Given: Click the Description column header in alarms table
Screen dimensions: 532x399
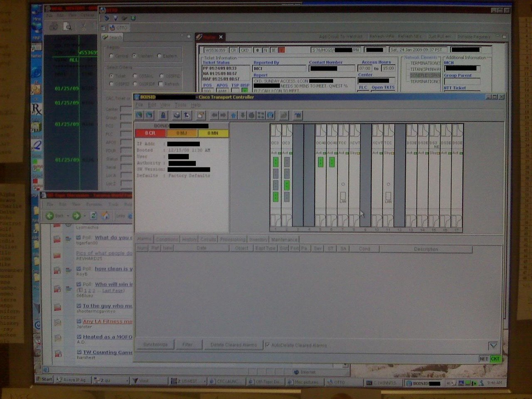Looking at the screenshot, I should pyautogui.click(x=426, y=249).
